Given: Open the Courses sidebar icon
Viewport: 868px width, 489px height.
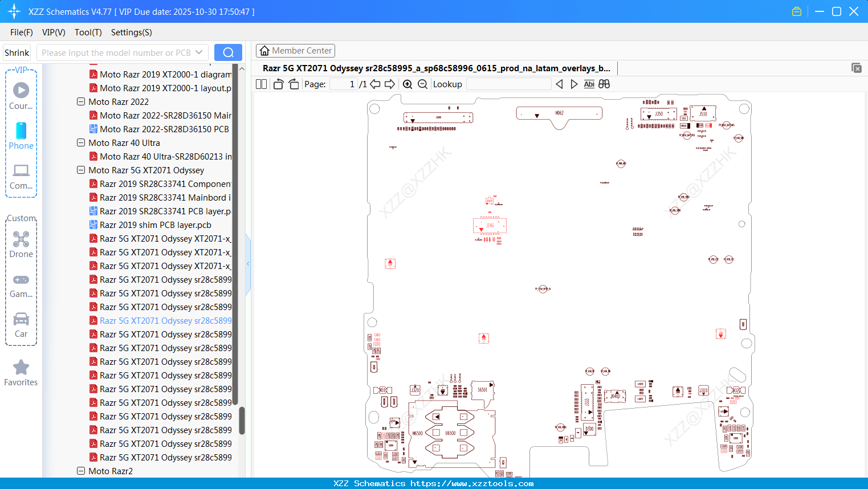Looking at the screenshot, I should pos(21,96).
